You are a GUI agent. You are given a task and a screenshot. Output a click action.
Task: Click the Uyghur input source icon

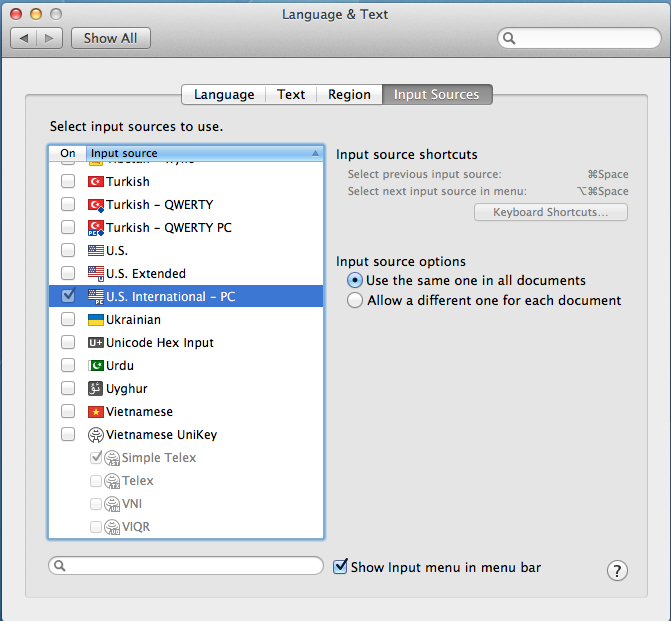(96, 389)
